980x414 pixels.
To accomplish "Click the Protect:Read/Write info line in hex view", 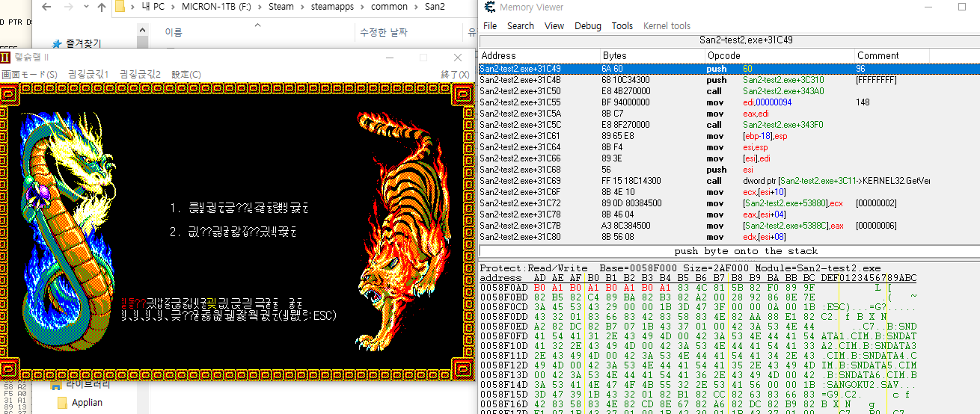I will point(680,268).
